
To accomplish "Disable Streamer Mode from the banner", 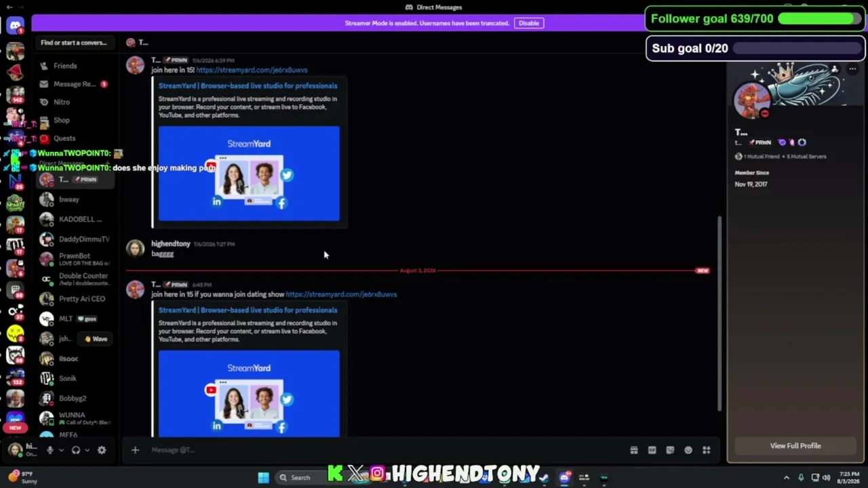I will [529, 23].
